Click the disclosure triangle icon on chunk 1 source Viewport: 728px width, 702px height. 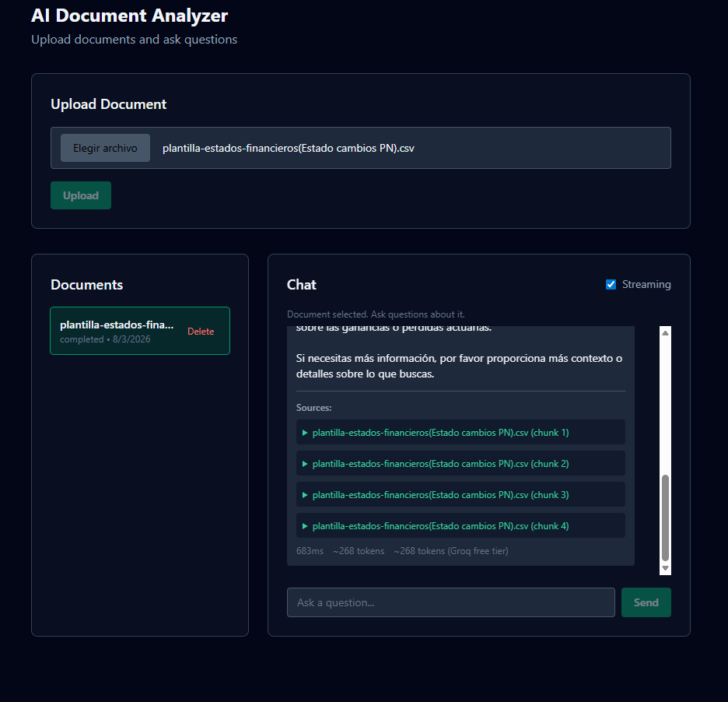(306, 432)
